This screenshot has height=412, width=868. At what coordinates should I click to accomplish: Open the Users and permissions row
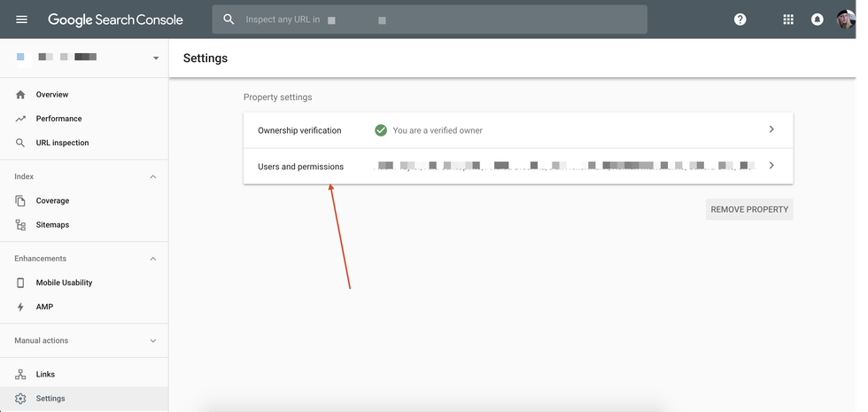pyautogui.click(x=517, y=167)
